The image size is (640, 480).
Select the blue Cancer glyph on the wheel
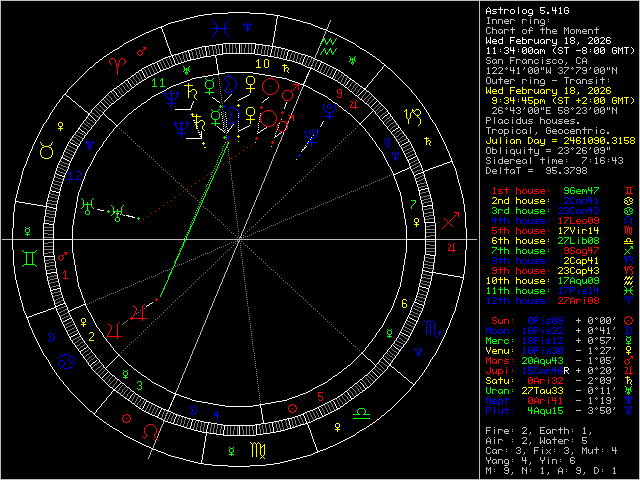click(65, 358)
